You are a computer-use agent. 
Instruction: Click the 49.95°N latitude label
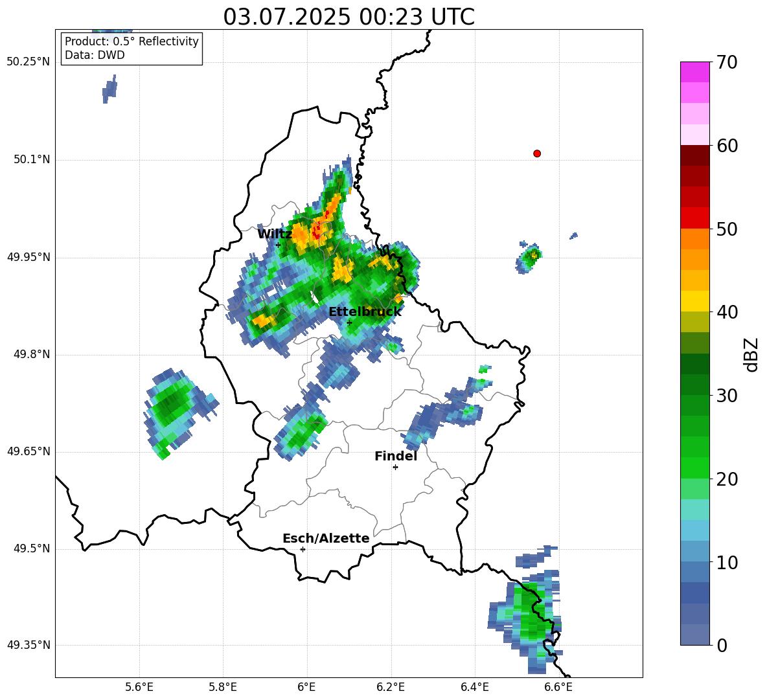(x=29, y=256)
